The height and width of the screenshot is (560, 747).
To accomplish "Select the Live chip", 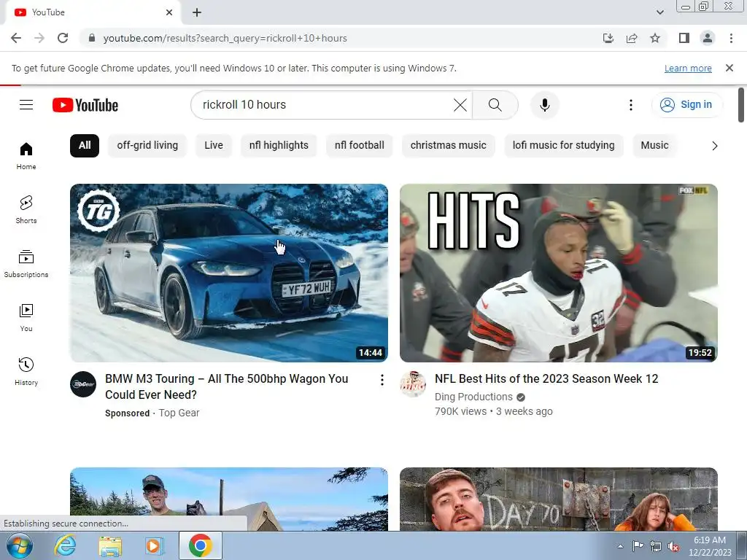I will tap(214, 145).
